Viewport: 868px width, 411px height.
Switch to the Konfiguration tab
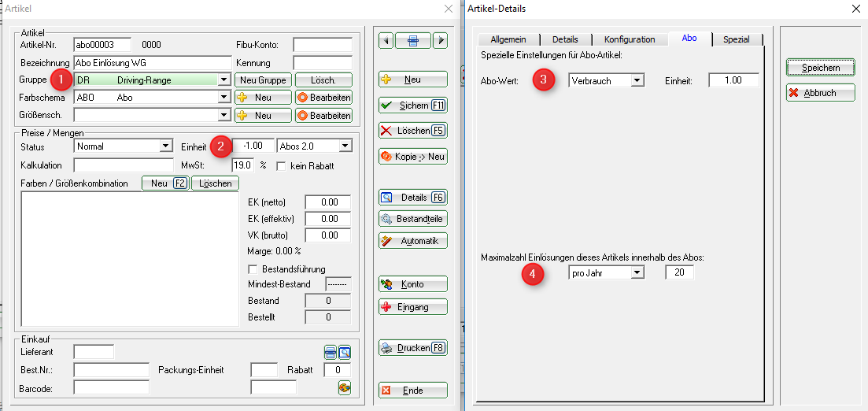pos(629,39)
